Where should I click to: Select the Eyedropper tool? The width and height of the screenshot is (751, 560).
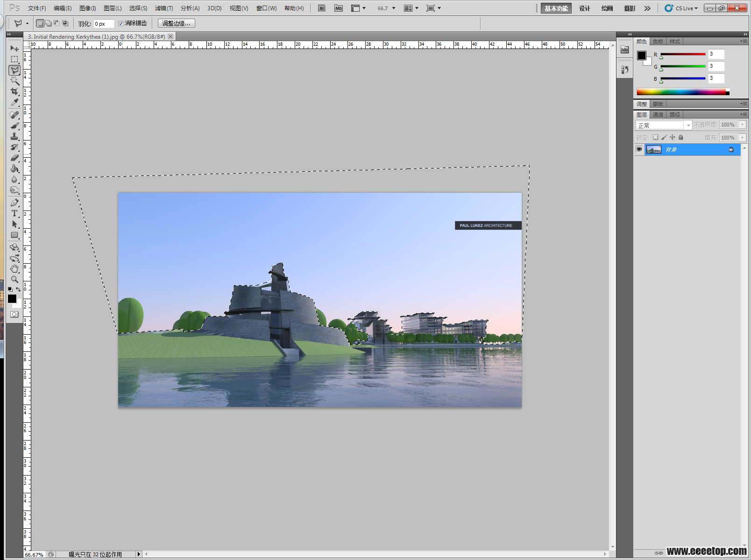pyautogui.click(x=14, y=102)
